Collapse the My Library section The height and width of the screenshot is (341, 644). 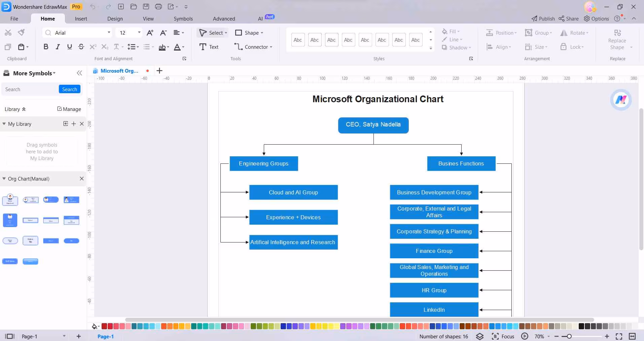click(4, 124)
